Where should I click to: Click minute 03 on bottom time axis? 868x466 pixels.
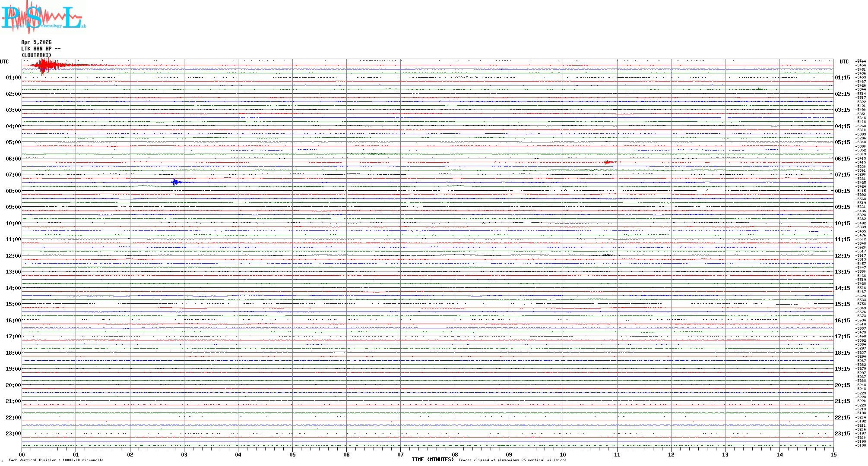tap(184, 454)
